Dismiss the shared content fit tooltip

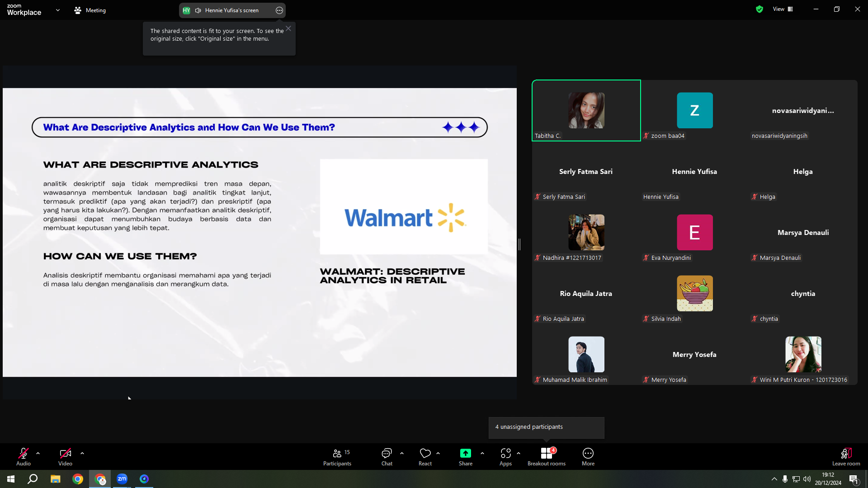tap(288, 28)
